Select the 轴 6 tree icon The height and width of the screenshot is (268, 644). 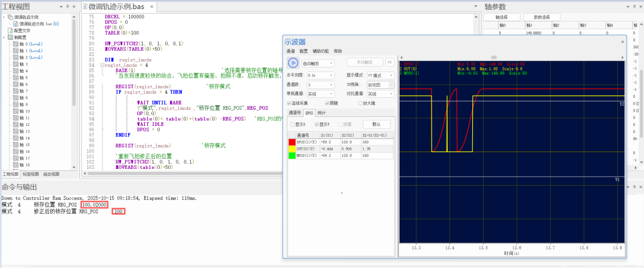16,84
